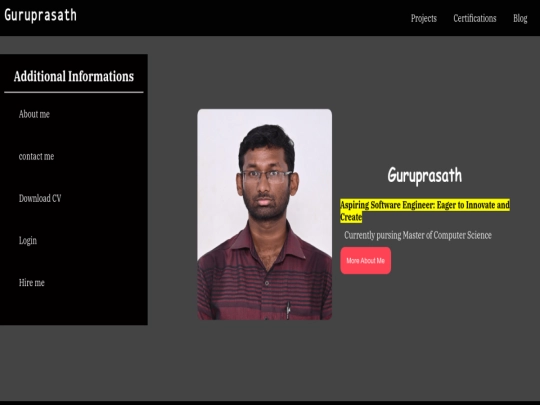The width and height of the screenshot is (540, 405).
Task: Click Download CV link
Action: 40,198
